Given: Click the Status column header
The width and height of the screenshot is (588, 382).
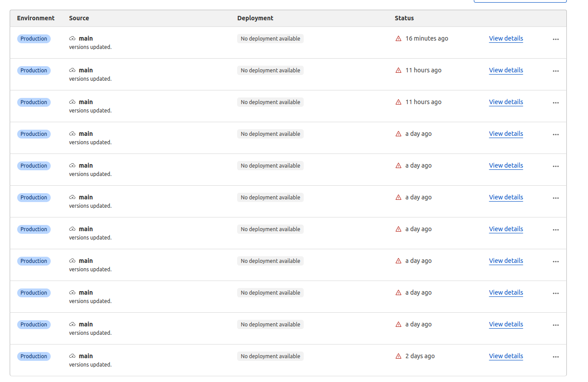Looking at the screenshot, I should coord(404,18).
